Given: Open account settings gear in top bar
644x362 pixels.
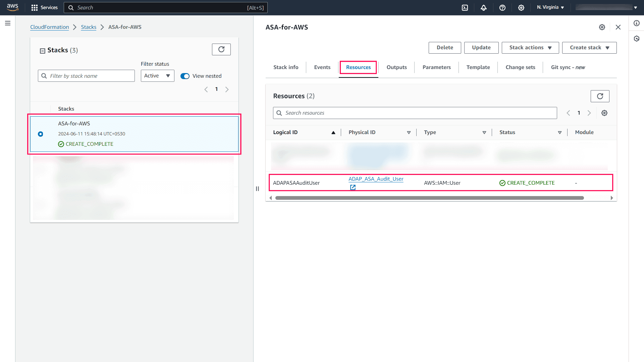Looking at the screenshot, I should 521,7.
